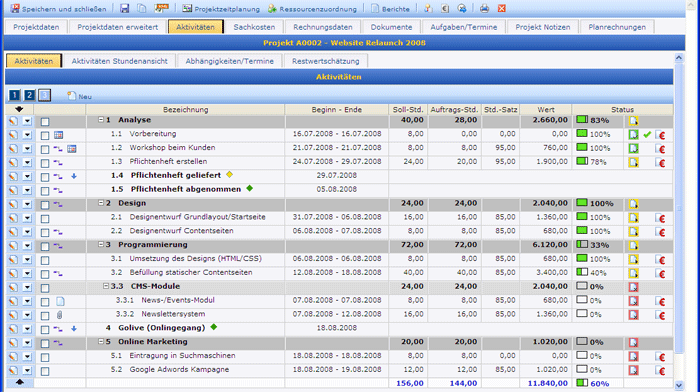Open dropdown arrow for Pflichtenheft erstellen row
Image resolution: width=700 pixels, height=392 pixels.
click(27, 163)
